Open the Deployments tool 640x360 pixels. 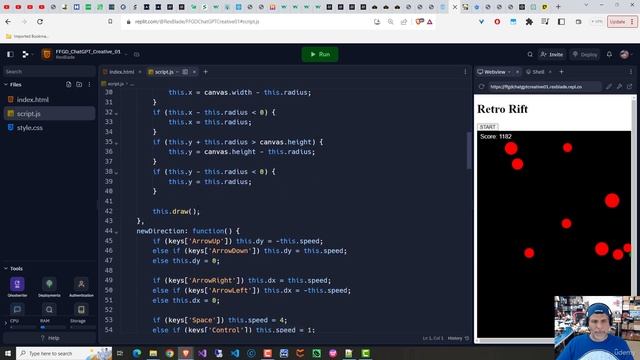[49, 287]
